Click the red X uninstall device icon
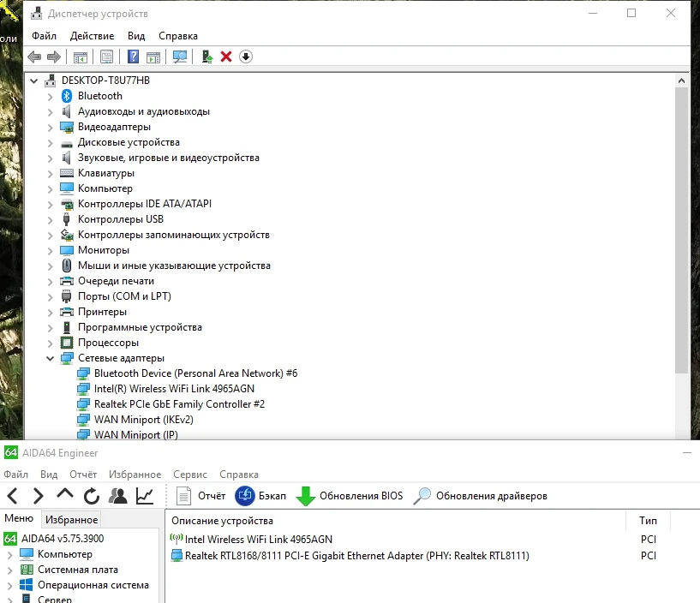This screenshot has height=603, width=700. tap(226, 57)
